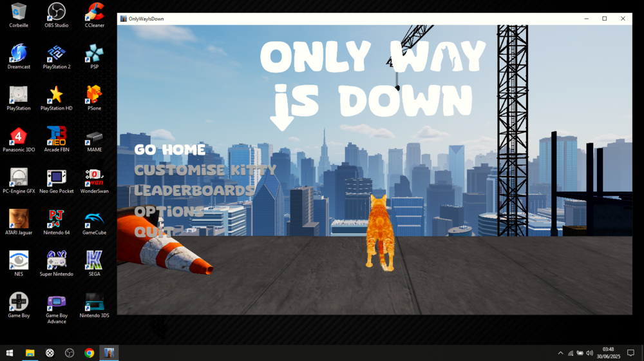Click the taskbar clock showing 03:48
The width and height of the screenshot is (644, 361).
click(608, 353)
